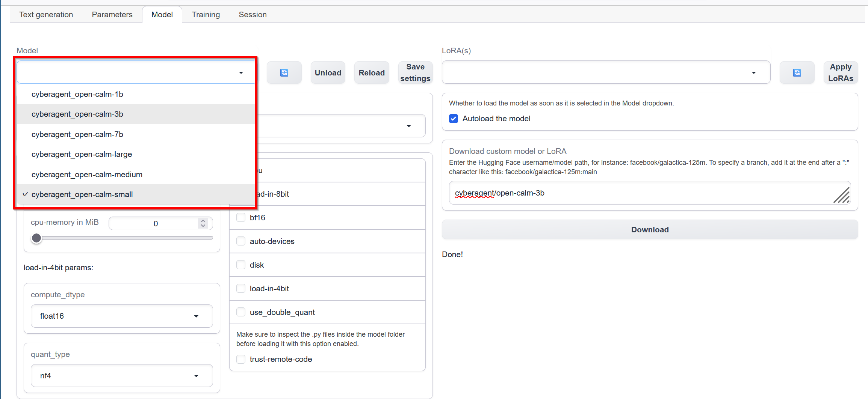Reload the current model

[372, 72]
